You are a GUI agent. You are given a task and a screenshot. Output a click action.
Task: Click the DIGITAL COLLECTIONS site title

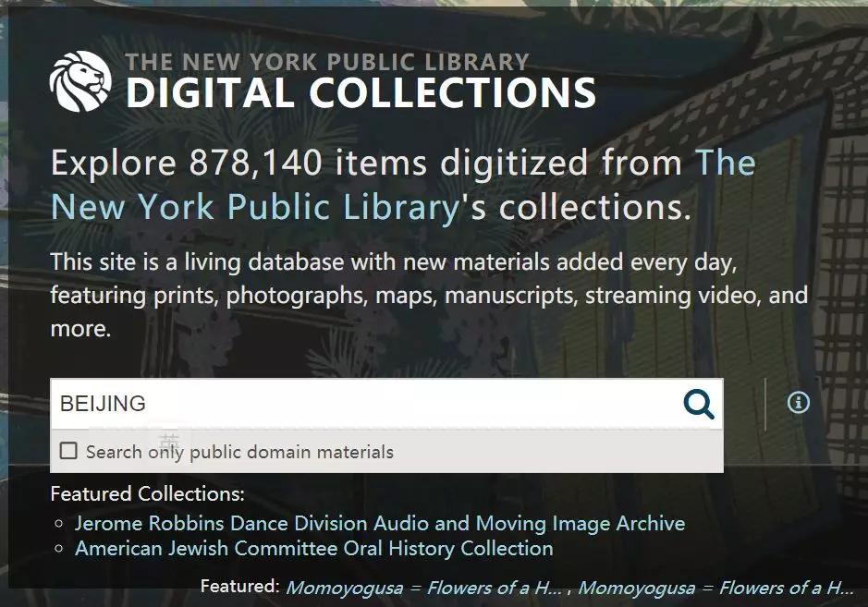[361, 91]
